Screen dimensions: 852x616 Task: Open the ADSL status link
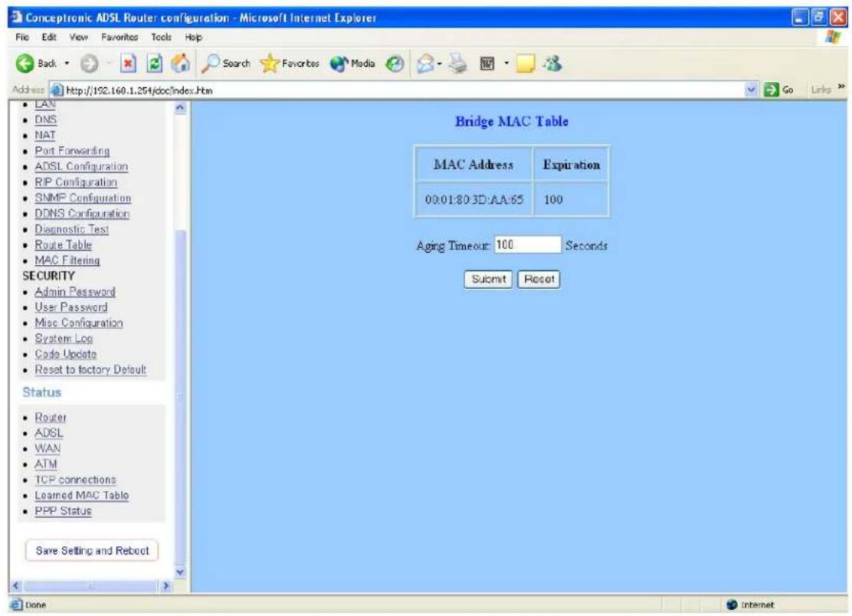(49, 433)
